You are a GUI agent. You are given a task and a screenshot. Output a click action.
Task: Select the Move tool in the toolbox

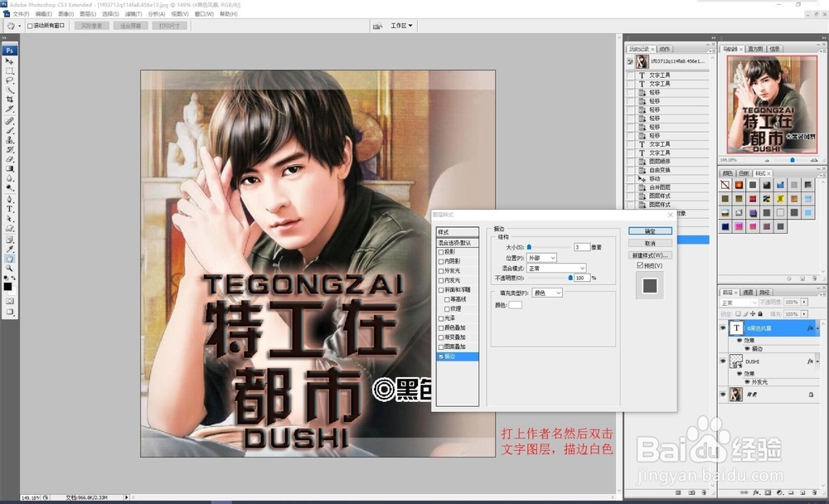[9, 62]
